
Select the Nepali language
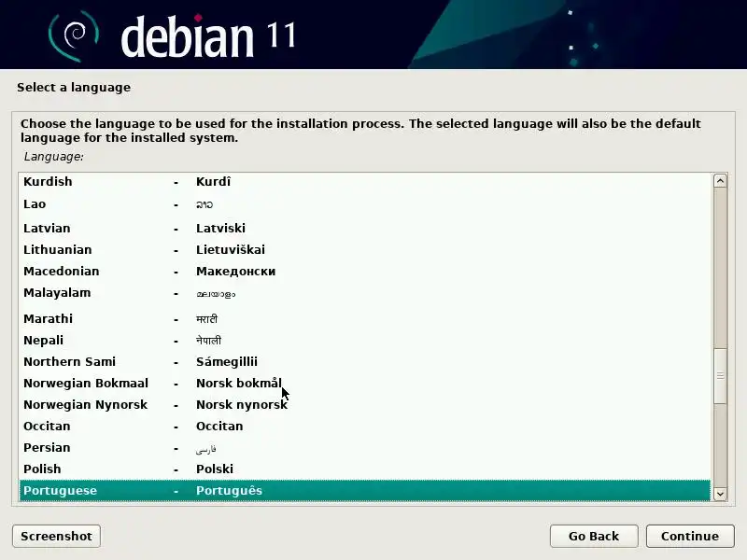(x=364, y=341)
